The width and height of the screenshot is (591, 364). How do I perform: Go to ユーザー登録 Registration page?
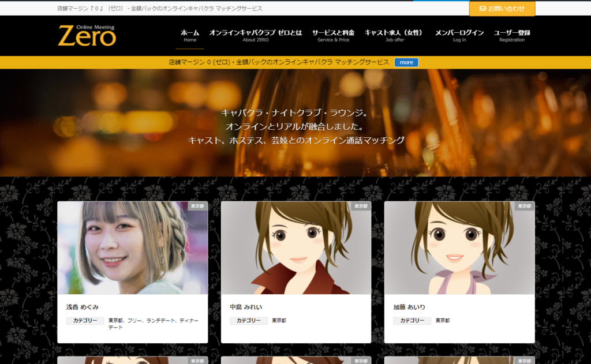coord(512,35)
